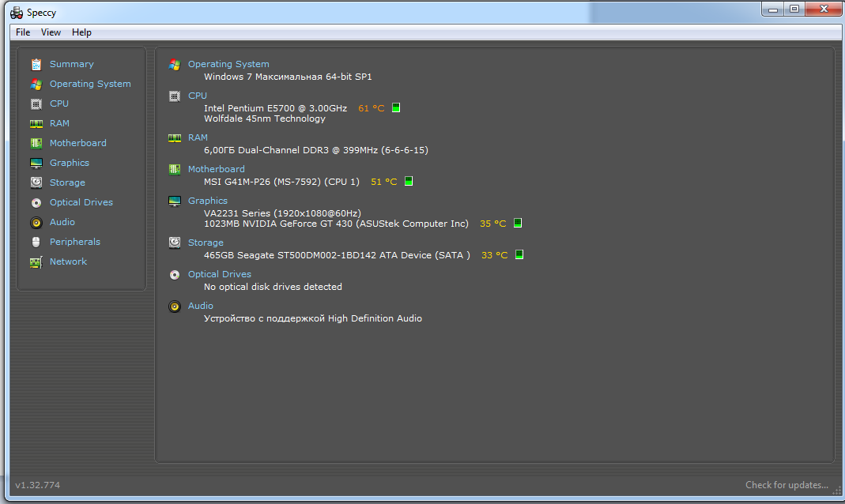Viewport: 845px width, 504px height.
Task: Click the 35 °C graphics temperature value
Action: (493, 224)
